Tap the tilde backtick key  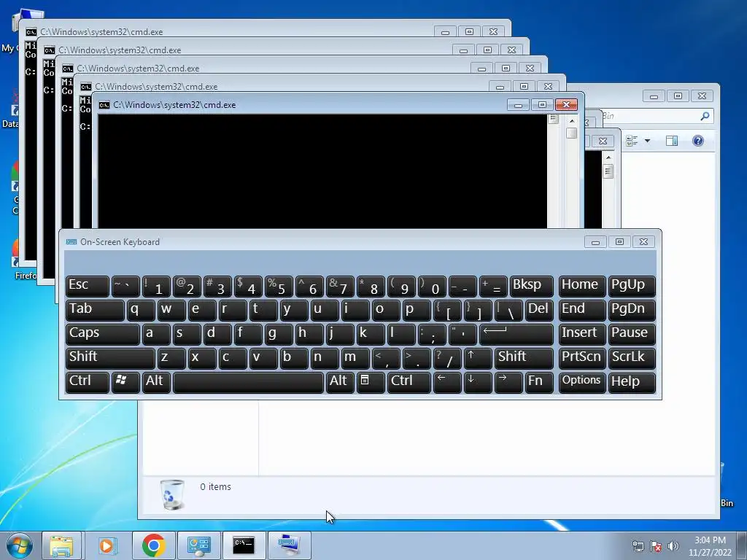click(x=125, y=286)
